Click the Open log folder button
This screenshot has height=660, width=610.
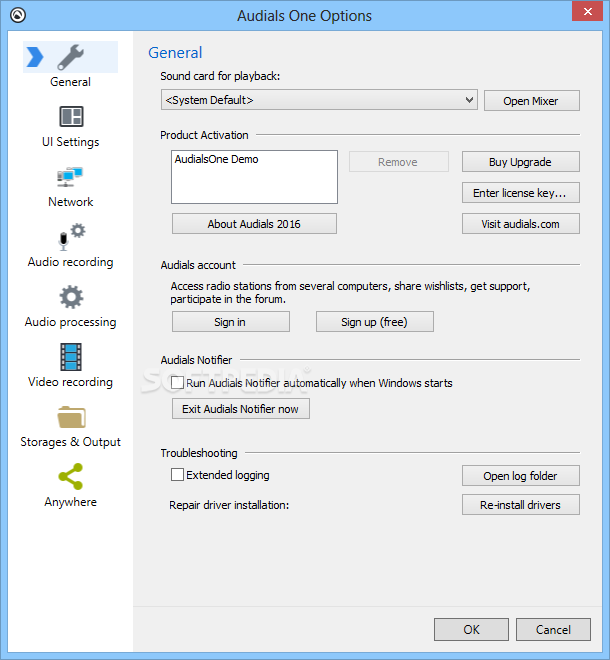520,476
